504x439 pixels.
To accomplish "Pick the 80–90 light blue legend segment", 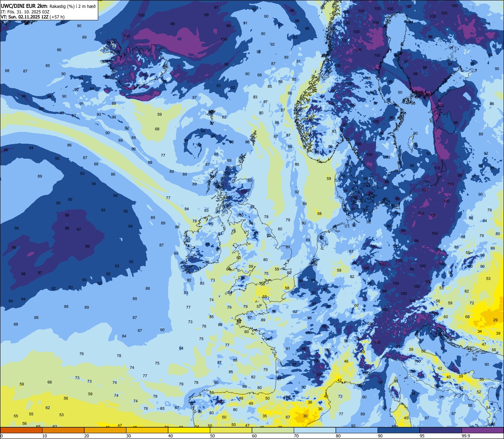I will point(357,430).
